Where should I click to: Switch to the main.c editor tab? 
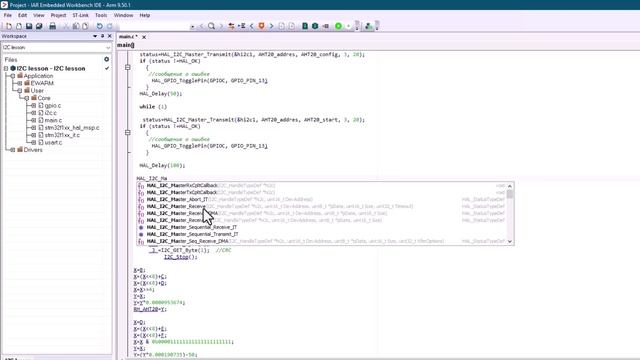[128, 37]
